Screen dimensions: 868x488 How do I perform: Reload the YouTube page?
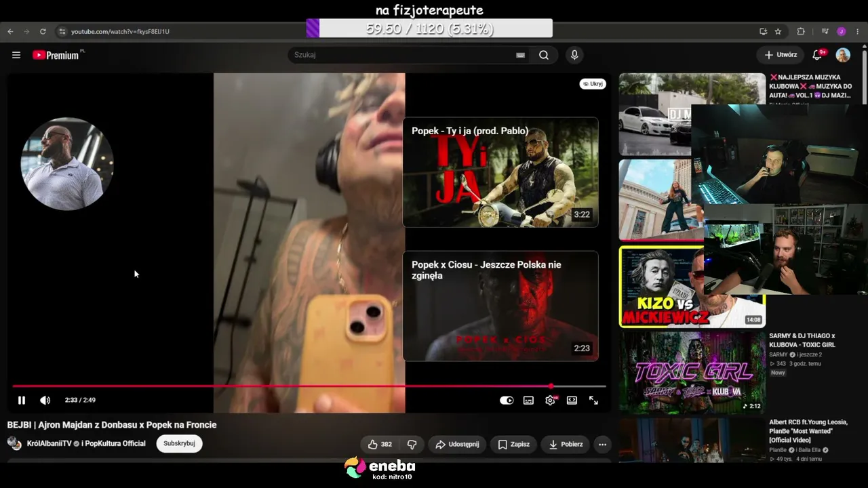pyautogui.click(x=43, y=31)
